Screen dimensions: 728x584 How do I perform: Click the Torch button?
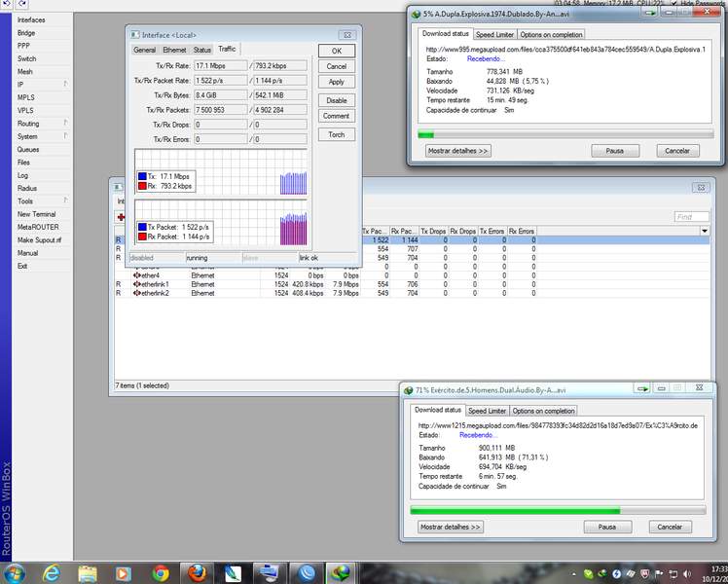[337, 134]
